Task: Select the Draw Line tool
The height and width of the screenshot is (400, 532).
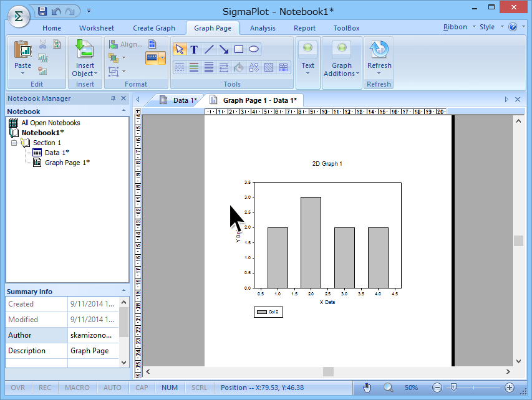Action: (x=209, y=49)
